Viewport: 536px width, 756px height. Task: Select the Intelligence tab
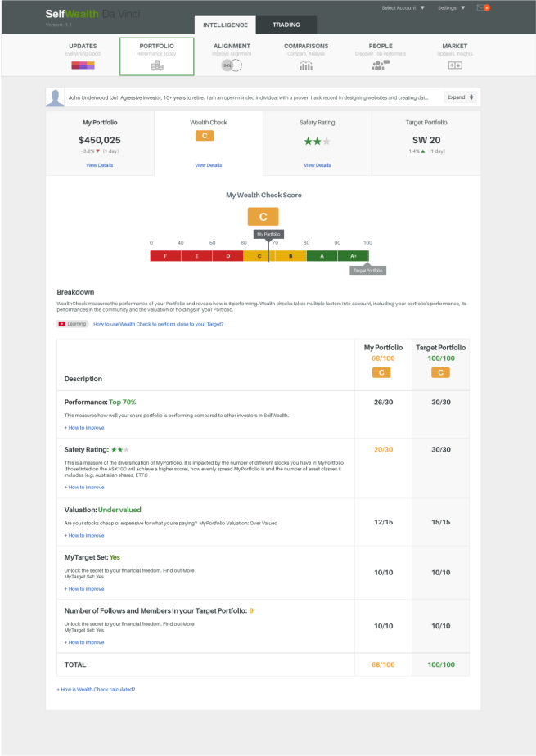(224, 25)
